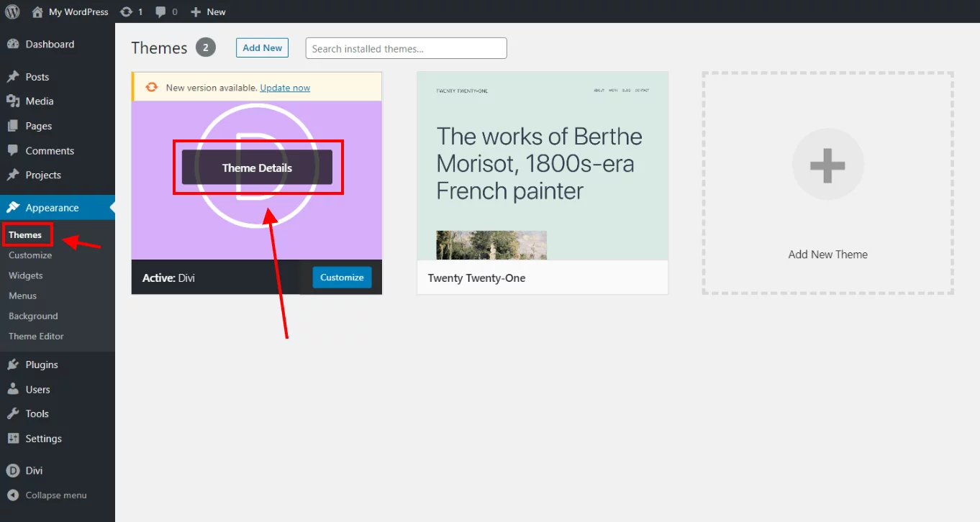The width and height of the screenshot is (980, 522).
Task: Click the Themes page heading
Action: (159, 48)
